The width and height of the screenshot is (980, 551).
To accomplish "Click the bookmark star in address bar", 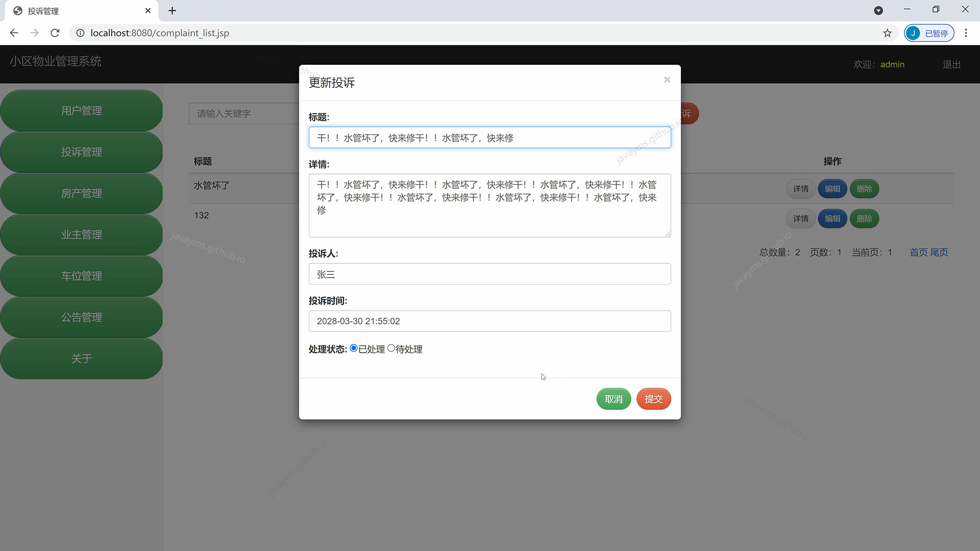I will [x=888, y=33].
